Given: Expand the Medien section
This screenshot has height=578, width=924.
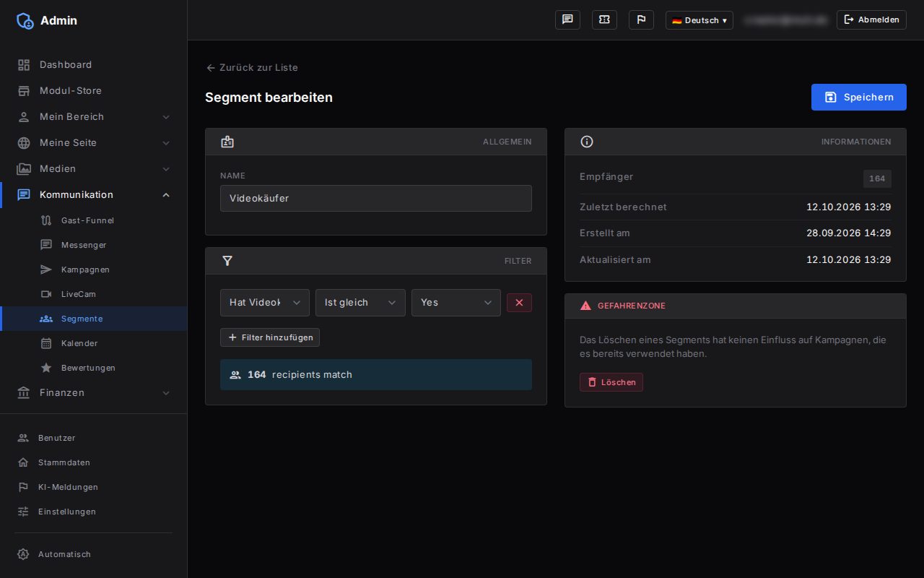Looking at the screenshot, I should [x=94, y=168].
